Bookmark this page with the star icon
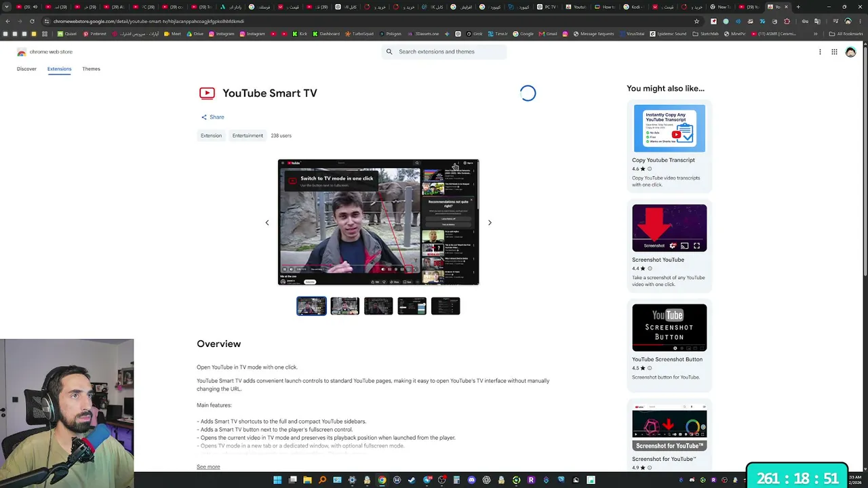Screen dimensions: 868x488 click(696, 21)
